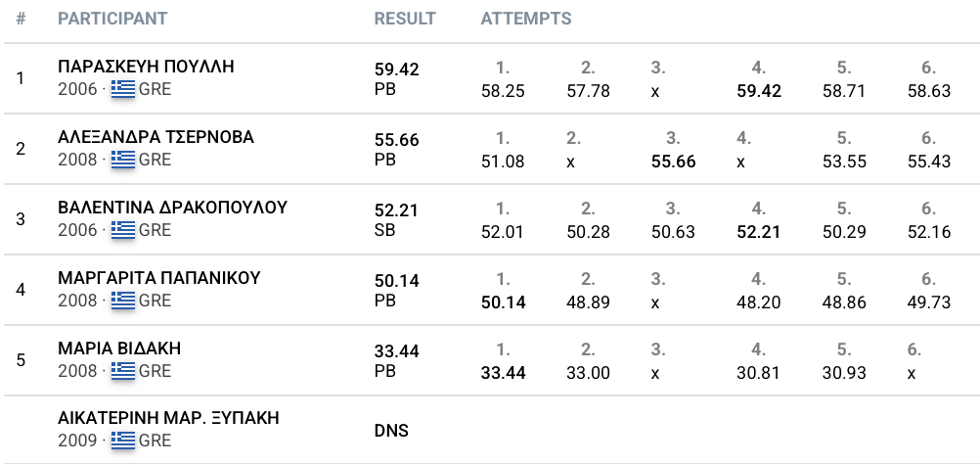
Task: Select athlete name ΜΑΡΓΑΡΙΤΑ ΠΑΠΑΝΙΚΟΥ
Action: (158, 278)
